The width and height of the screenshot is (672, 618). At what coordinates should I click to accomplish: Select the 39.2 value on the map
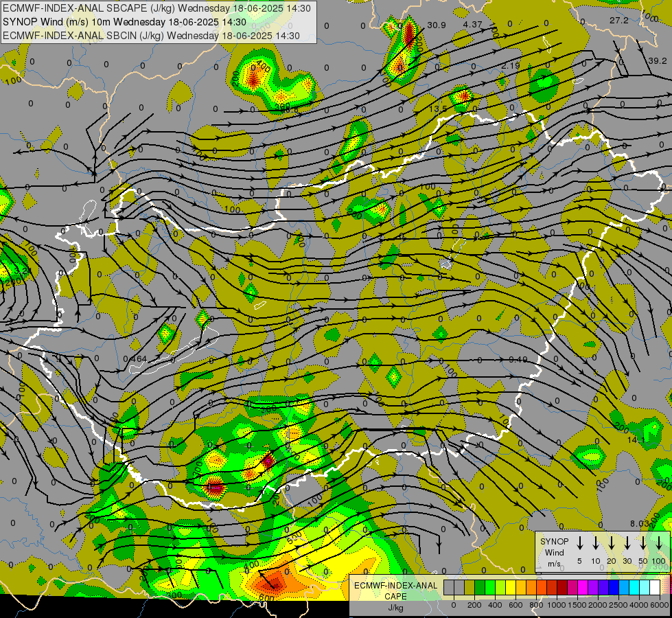tap(657, 61)
